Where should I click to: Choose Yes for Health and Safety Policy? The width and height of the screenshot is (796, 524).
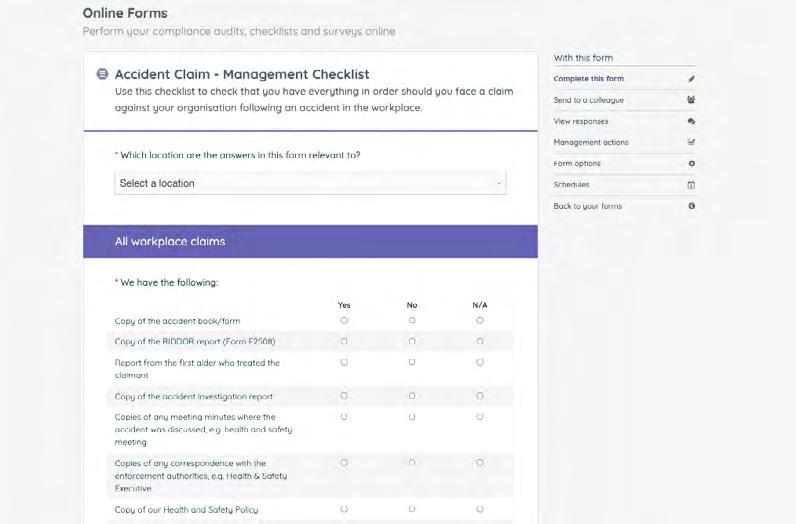coord(344,509)
